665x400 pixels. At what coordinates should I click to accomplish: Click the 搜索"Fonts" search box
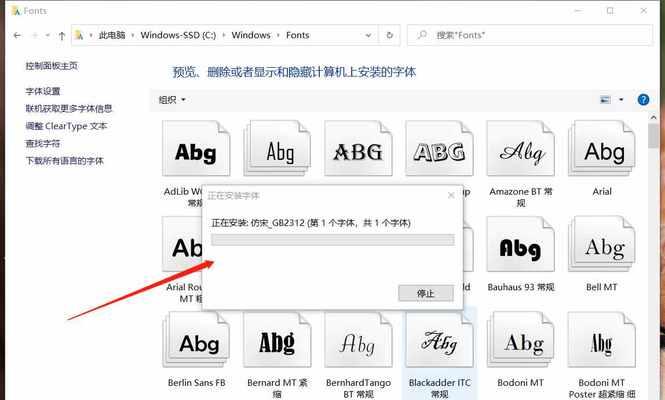(530, 35)
